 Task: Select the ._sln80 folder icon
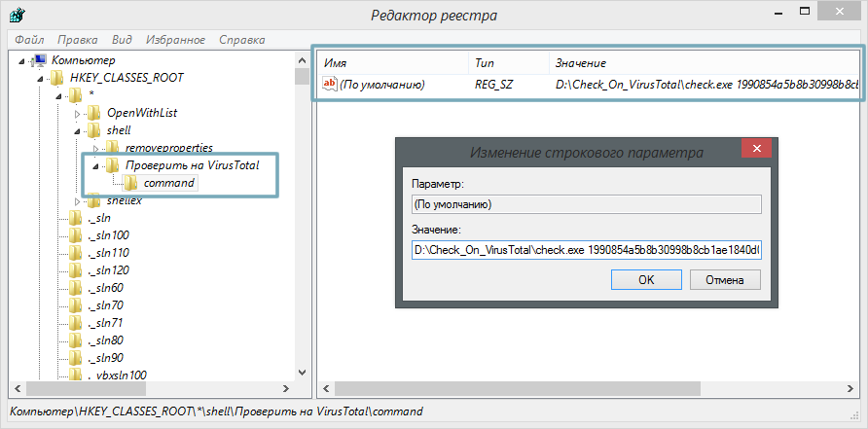[75, 340]
